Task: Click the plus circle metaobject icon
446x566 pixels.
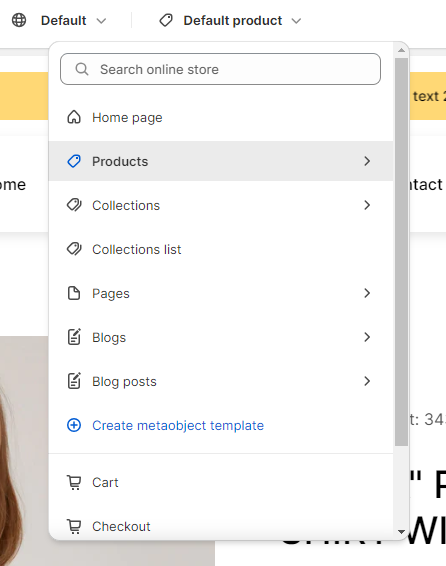Action: pyautogui.click(x=74, y=425)
